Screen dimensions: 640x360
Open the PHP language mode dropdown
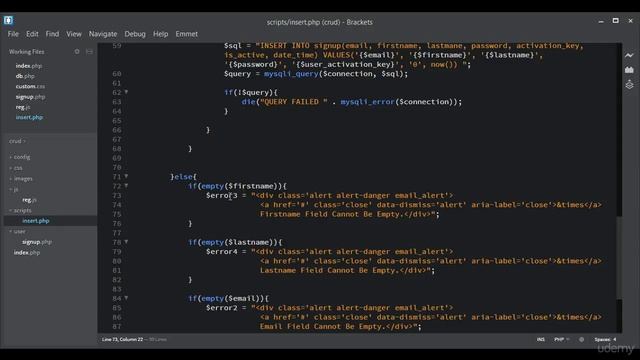(561, 340)
